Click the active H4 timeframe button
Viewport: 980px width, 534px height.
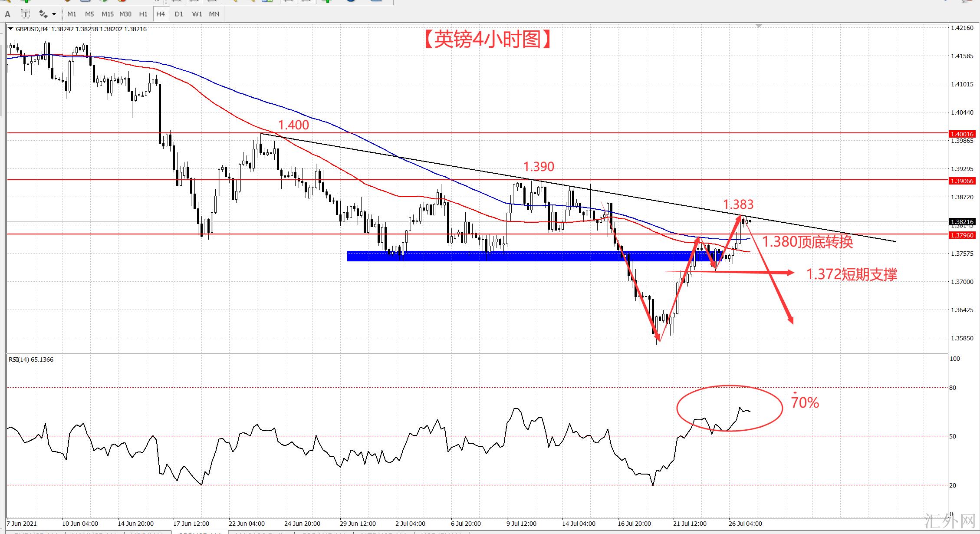[161, 14]
